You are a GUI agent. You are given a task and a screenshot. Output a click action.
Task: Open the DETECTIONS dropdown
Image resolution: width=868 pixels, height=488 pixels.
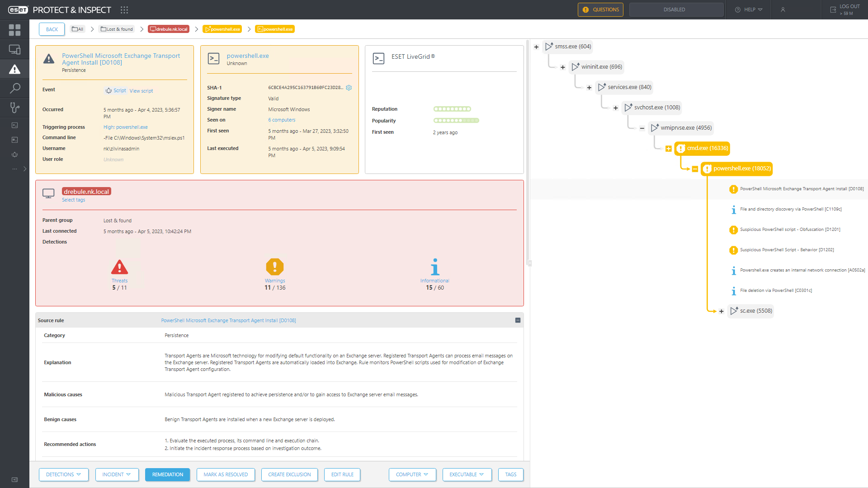coord(63,474)
